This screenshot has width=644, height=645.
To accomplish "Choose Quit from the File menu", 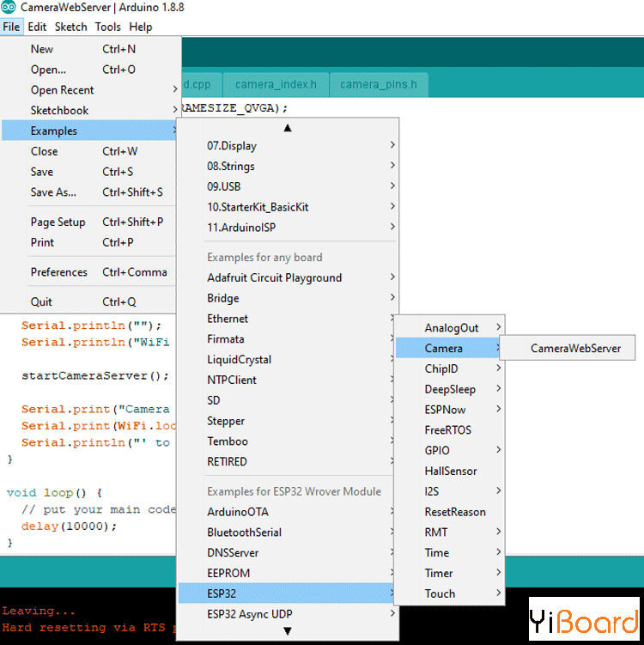I will [x=88, y=302].
